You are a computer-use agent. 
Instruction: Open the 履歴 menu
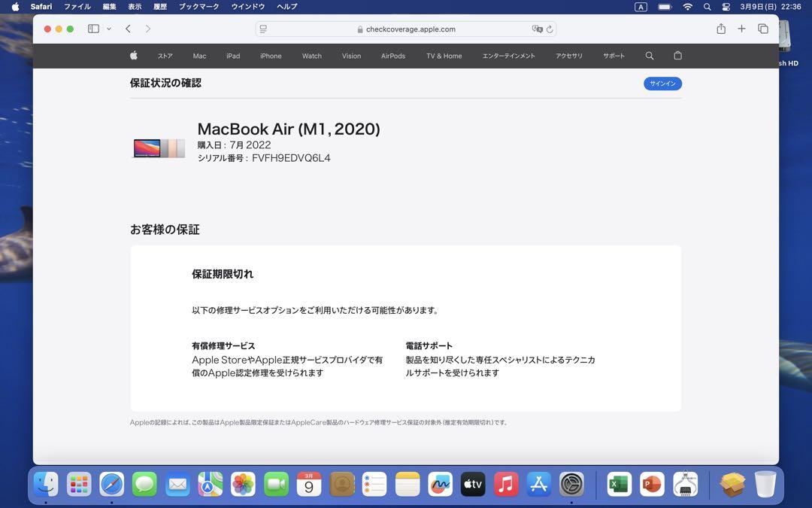click(x=160, y=7)
